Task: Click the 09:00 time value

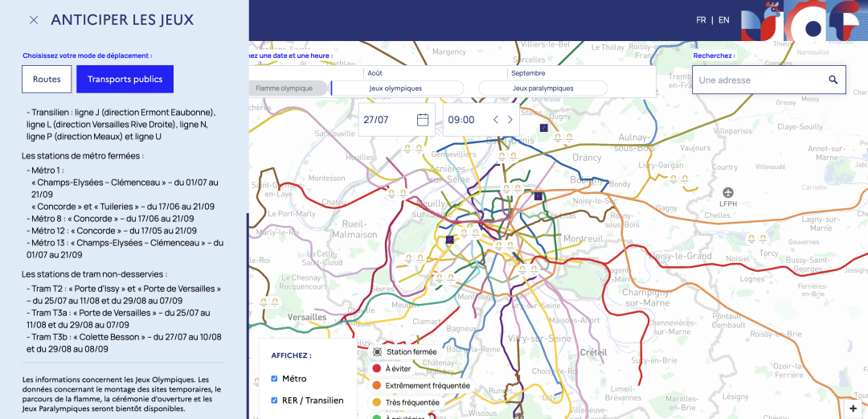Action: [461, 120]
